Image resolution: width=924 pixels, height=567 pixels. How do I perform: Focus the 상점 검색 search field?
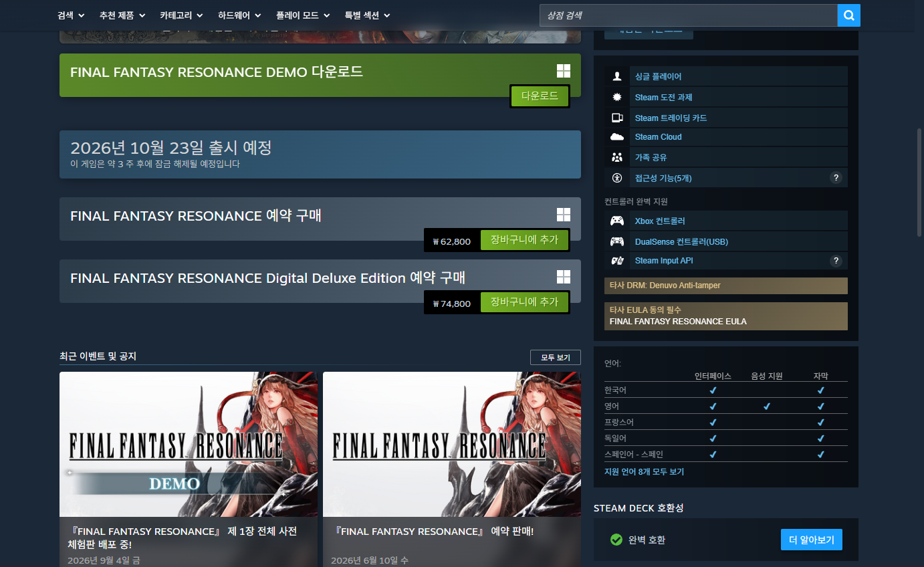[x=689, y=15]
